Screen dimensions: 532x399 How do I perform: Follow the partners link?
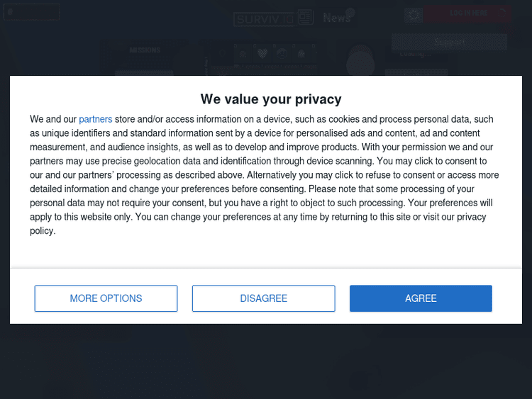(95, 120)
